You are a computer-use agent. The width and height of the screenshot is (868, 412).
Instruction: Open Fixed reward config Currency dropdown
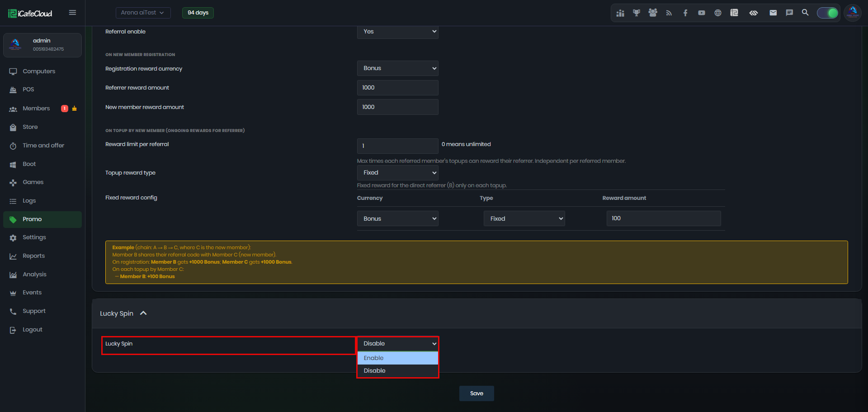click(398, 218)
